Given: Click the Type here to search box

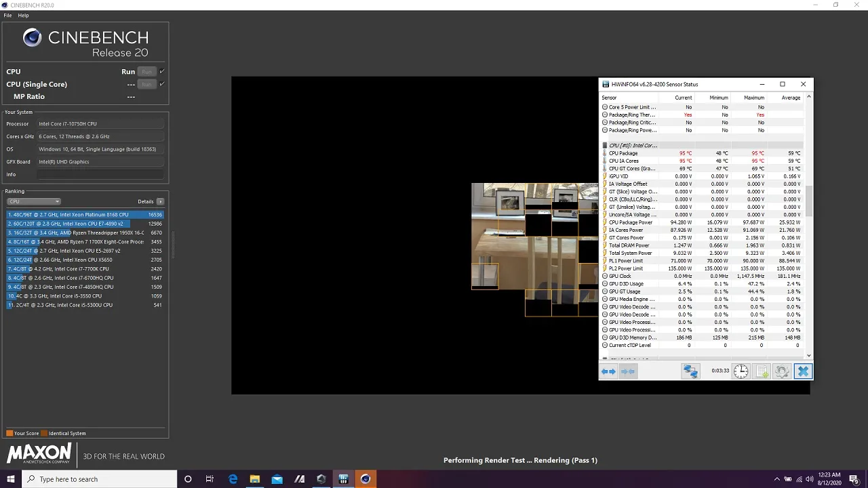Looking at the screenshot, I should tap(100, 479).
